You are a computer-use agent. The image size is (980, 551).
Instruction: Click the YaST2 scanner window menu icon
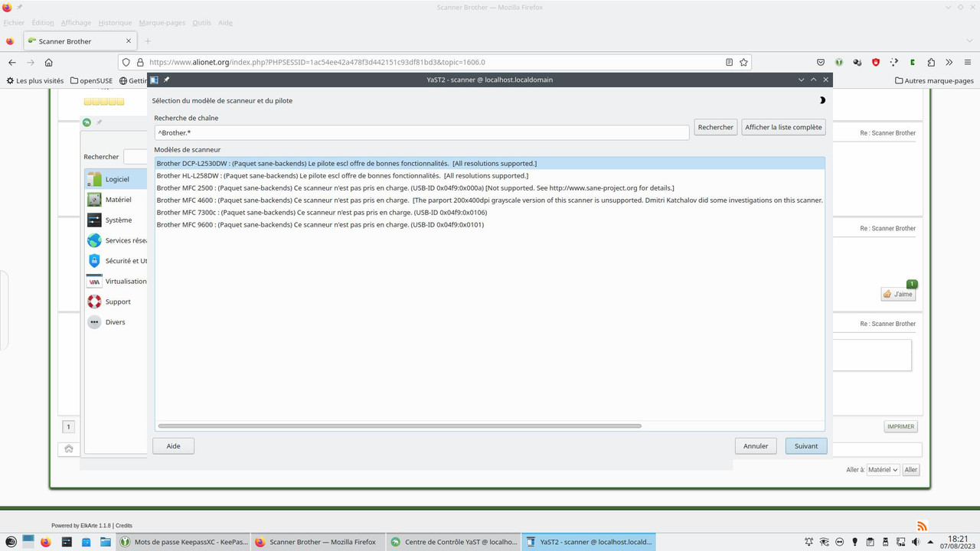click(x=154, y=80)
